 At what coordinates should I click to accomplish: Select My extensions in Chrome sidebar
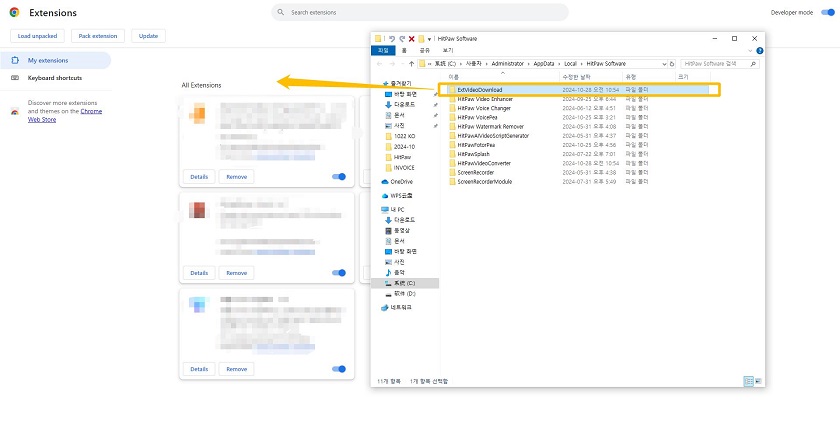55,61
